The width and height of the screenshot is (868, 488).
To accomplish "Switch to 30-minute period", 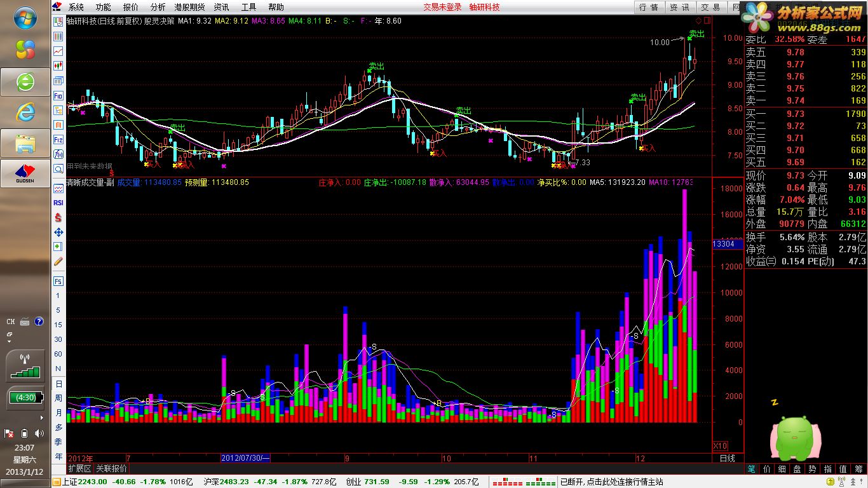I will coord(58,339).
